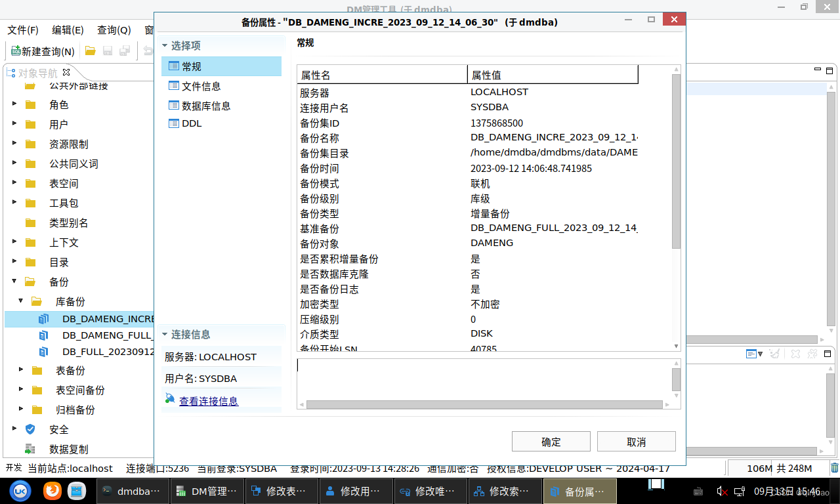The height and width of the screenshot is (504, 840).
Task: Collapse the 备份 tree node
Action: (x=14, y=282)
